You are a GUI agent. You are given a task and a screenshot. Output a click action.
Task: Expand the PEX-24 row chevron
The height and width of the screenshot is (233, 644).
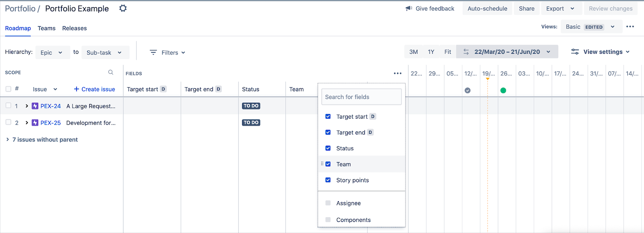[x=27, y=106]
